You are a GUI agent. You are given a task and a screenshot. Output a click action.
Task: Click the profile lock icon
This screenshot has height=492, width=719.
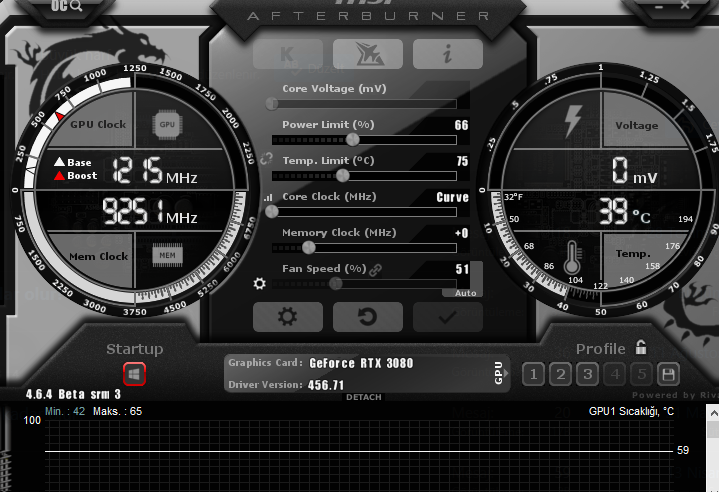click(x=641, y=347)
